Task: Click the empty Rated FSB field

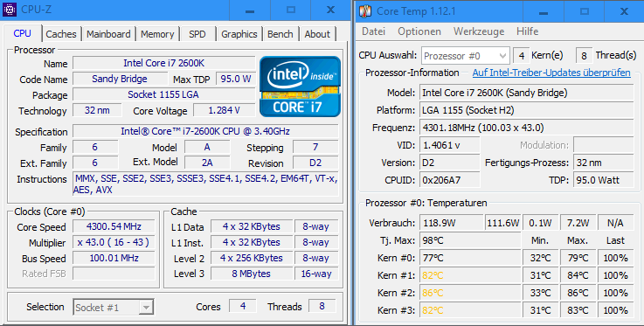Action: coord(114,274)
